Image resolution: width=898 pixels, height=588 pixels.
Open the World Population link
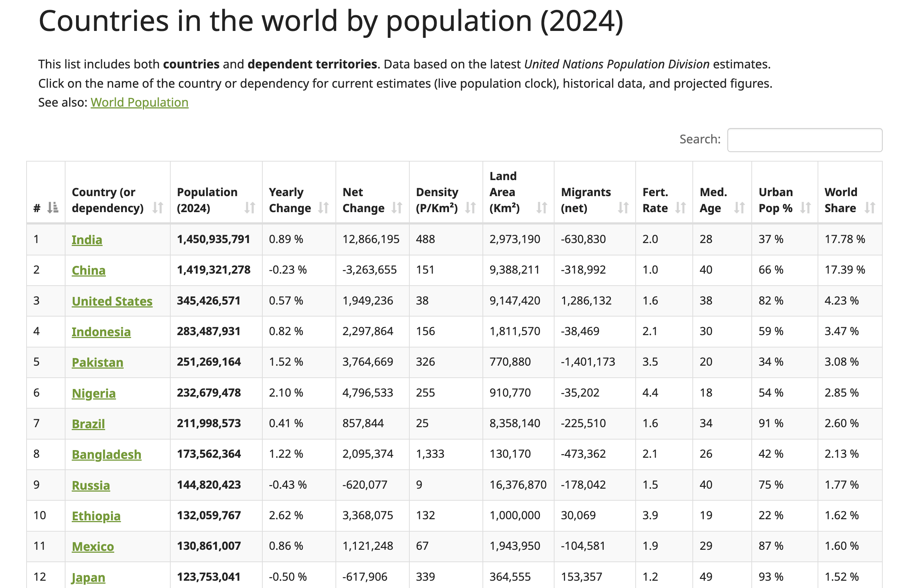139,103
